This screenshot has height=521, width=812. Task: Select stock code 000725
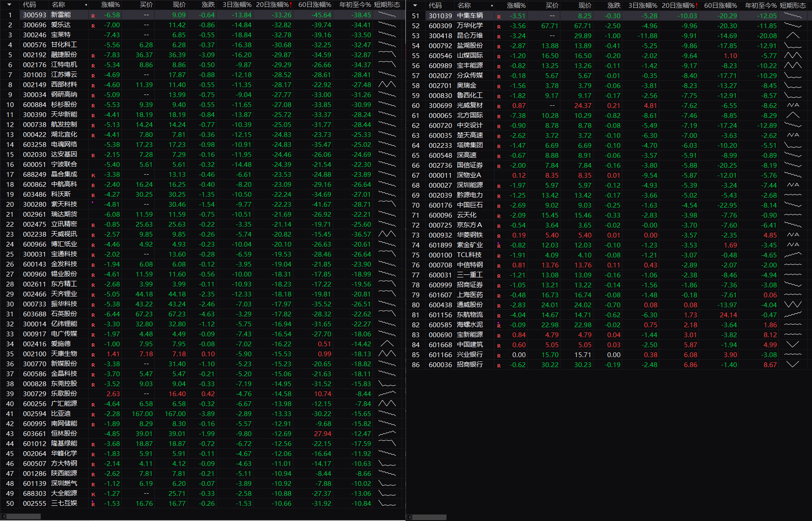tap(440, 225)
